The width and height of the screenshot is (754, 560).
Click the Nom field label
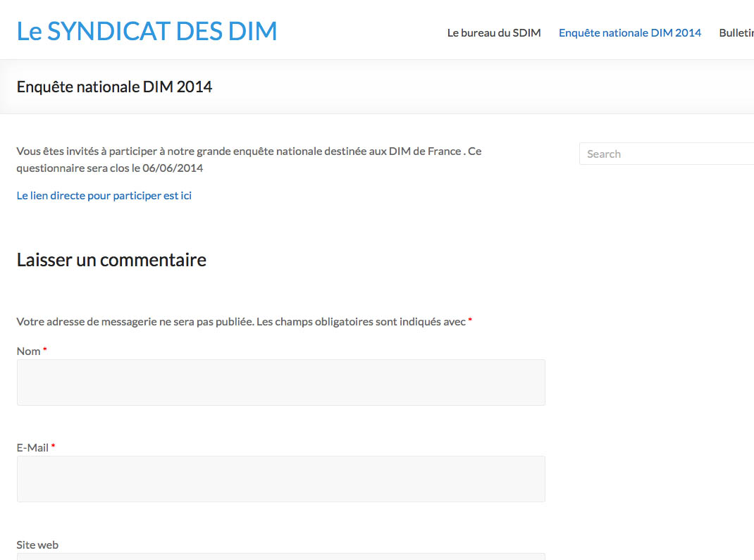(28, 351)
